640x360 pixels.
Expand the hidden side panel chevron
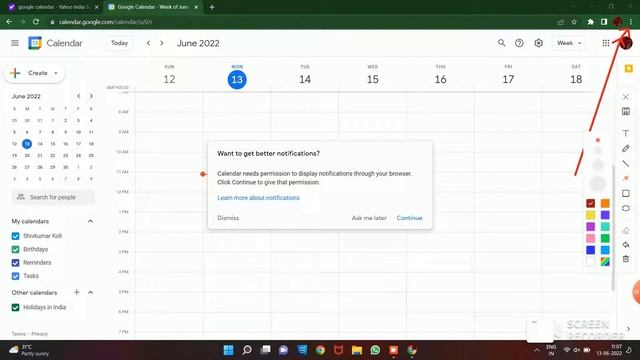[x=628, y=329]
